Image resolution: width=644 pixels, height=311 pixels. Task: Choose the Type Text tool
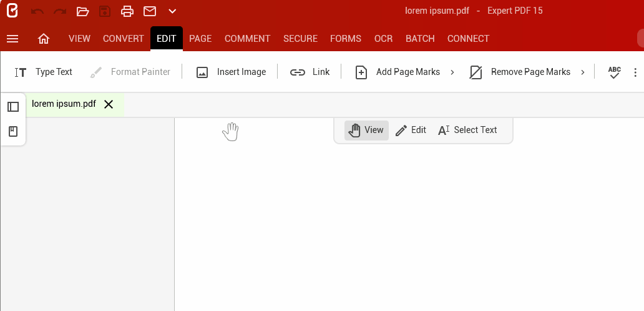(x=44, y=72)
